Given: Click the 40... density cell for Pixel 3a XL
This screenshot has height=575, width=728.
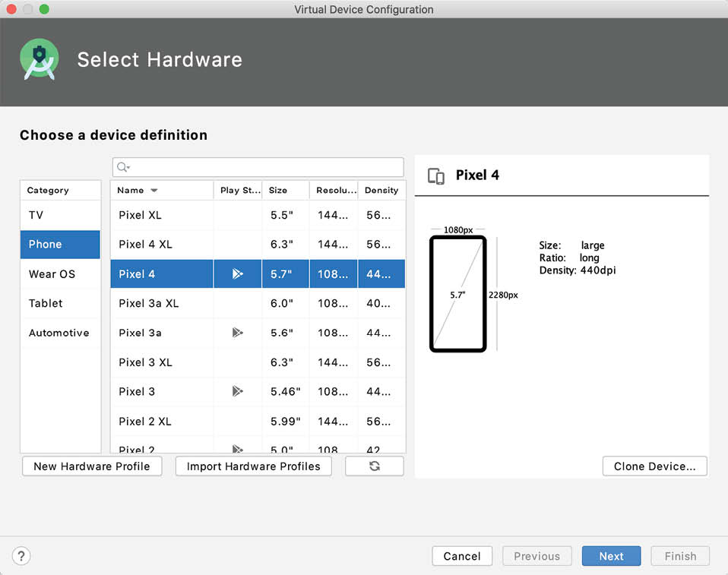Looking at the screenshot, I should 378,303.
